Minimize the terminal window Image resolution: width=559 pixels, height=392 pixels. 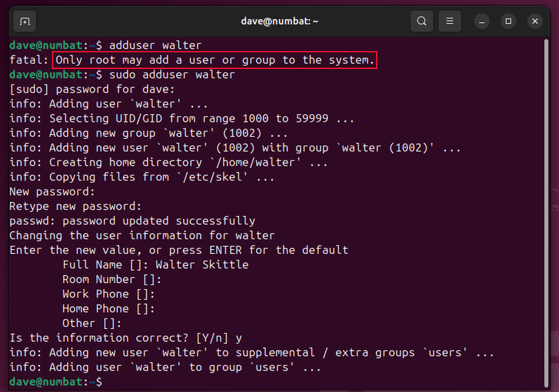pos(481,21)
